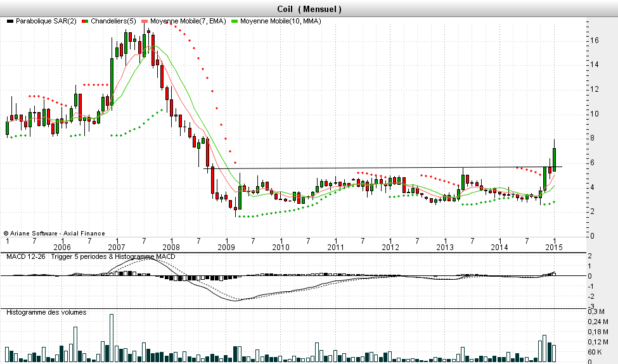
Task: Click the red-green Chandeliers legend swatch
Action: pos(86,22)
